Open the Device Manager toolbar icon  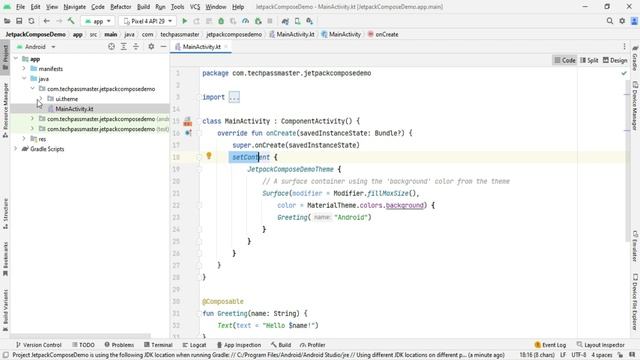pos(298,21)
